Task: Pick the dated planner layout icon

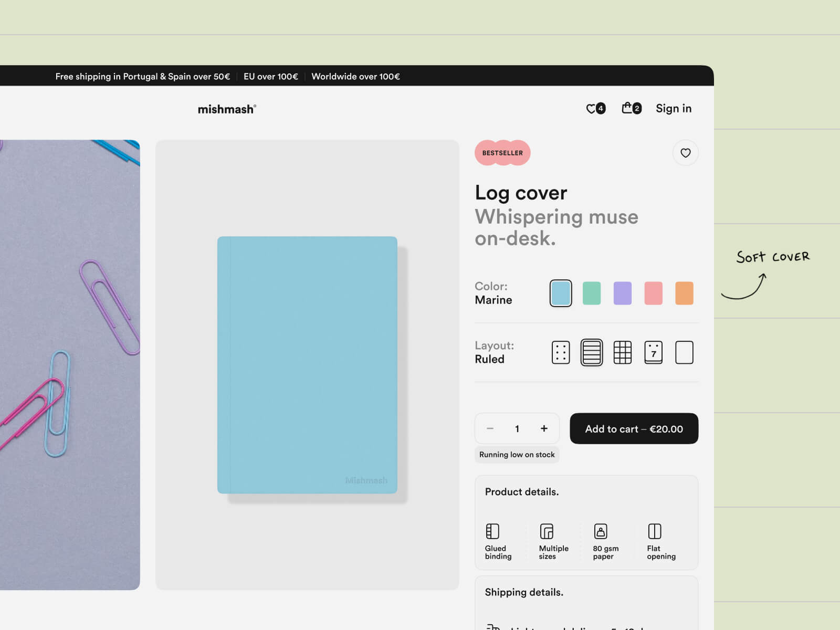Action: click(x=653, y=352)
